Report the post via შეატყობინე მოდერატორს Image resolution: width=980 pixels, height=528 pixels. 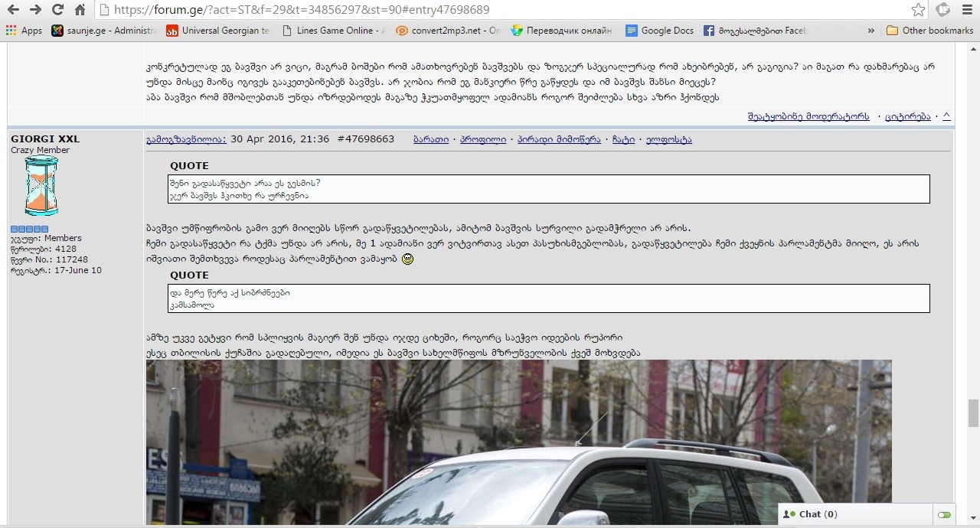808,116
